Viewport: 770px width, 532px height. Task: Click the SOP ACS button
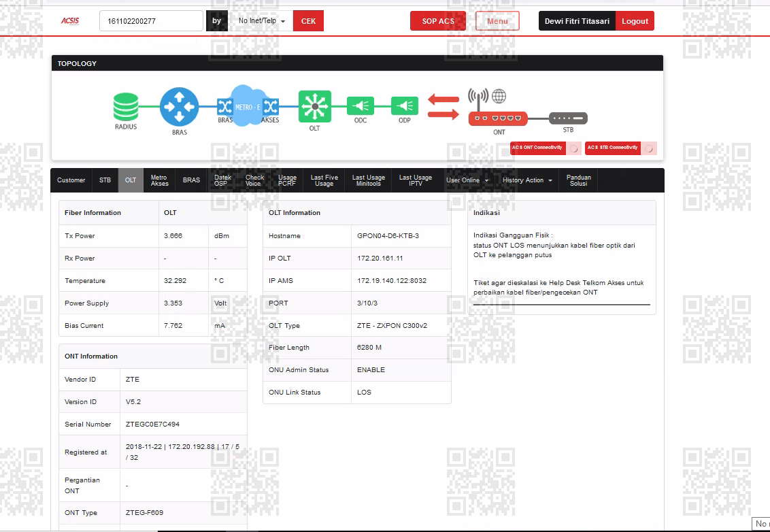tap(438, 21)
